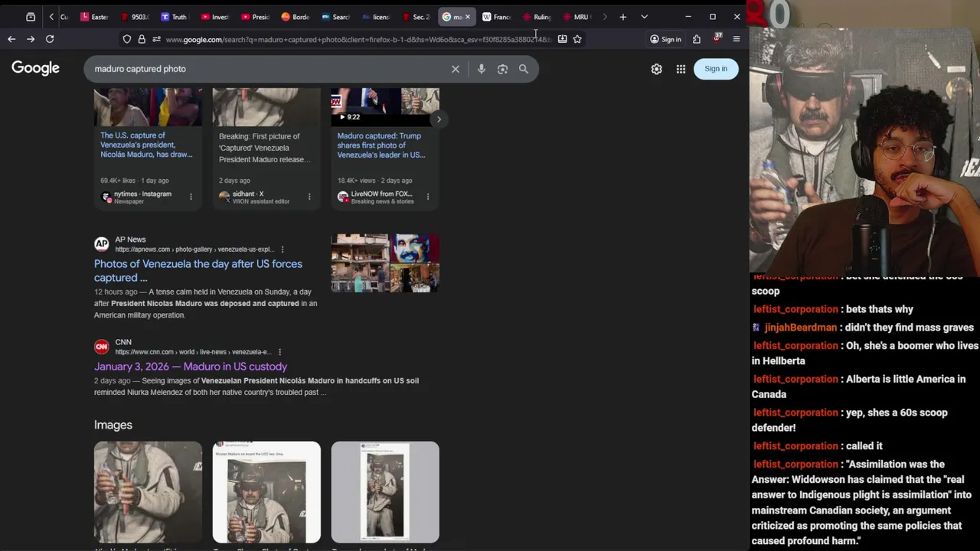Viewport: 980px width, 551px height.
Task: Switch to the MRU tab
Action: tap(577, 17)
